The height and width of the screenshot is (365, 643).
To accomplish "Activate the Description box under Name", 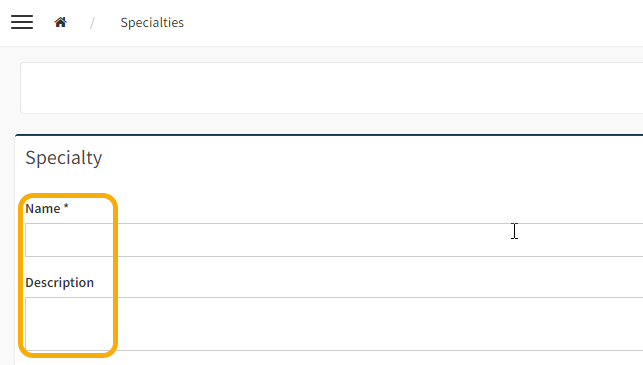I will [334, 324].
